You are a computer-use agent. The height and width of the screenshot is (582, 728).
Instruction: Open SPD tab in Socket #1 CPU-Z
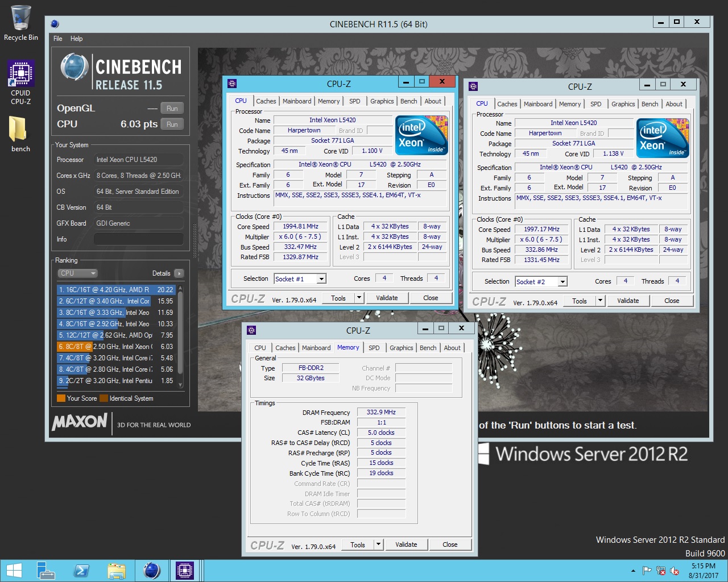355,101
